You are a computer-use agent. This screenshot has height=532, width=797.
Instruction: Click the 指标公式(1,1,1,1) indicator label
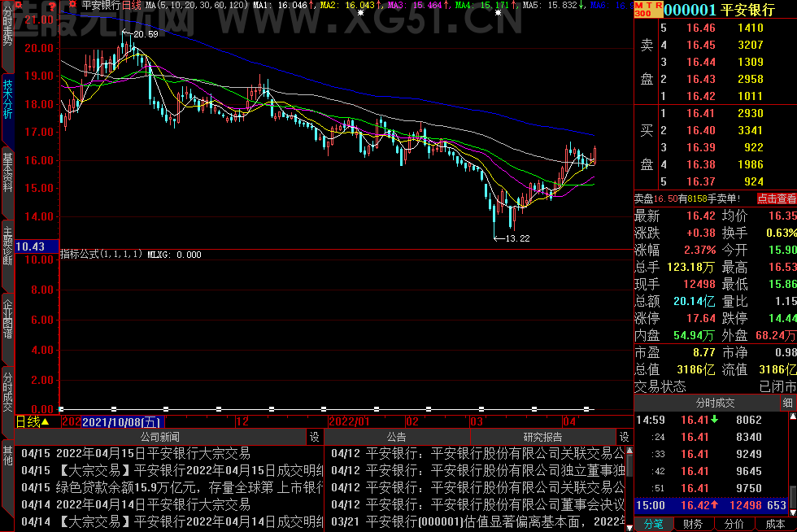click(x=102, y=255)
